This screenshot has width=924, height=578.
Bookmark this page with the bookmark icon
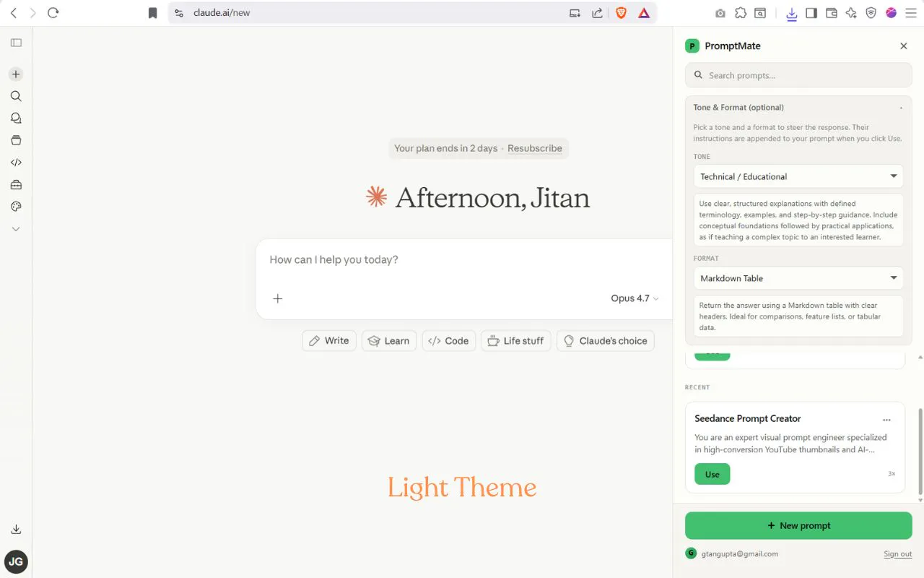pos(152,13)
